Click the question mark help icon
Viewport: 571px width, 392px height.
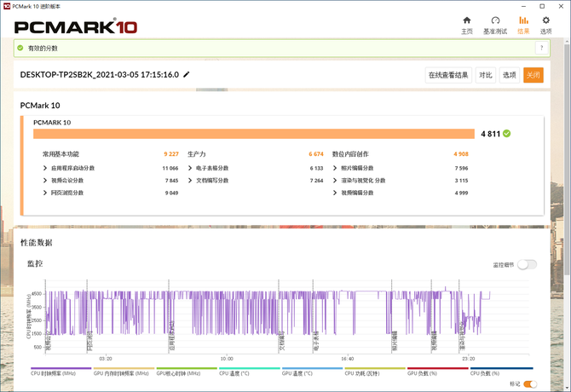point(541,48)
